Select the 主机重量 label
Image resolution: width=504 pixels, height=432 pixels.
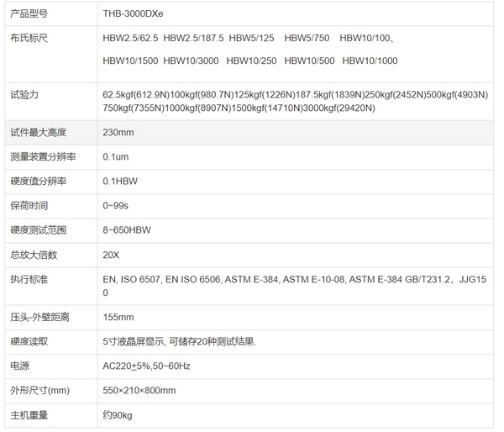point(29,415)
